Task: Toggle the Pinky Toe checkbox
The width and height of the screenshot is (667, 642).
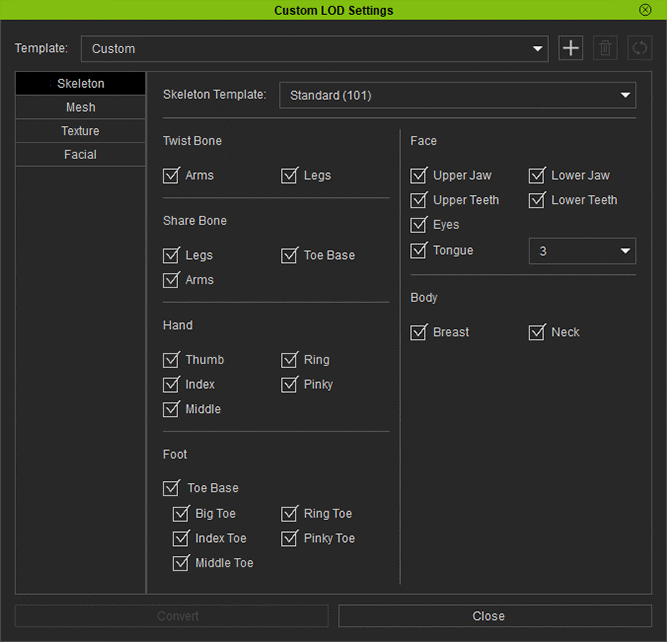Action: pos(290,539)
